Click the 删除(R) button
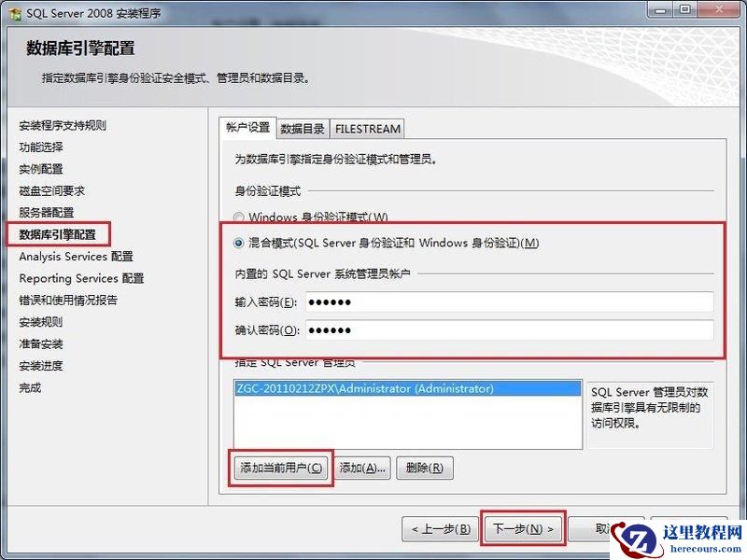 [x=425, y=469]
